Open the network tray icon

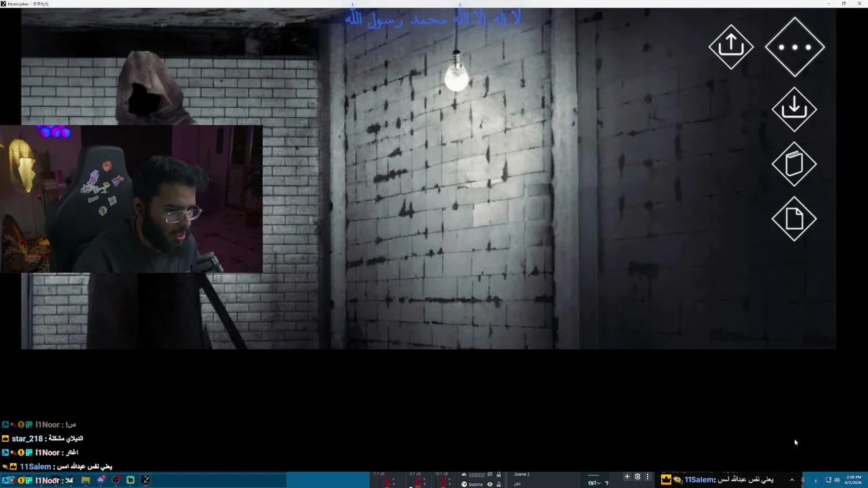click(828, 480)
